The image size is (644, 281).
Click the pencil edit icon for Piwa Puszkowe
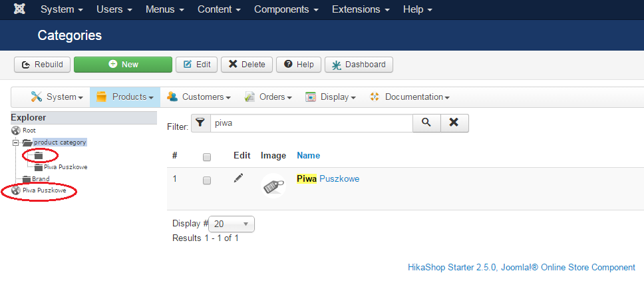pos(239,178)
